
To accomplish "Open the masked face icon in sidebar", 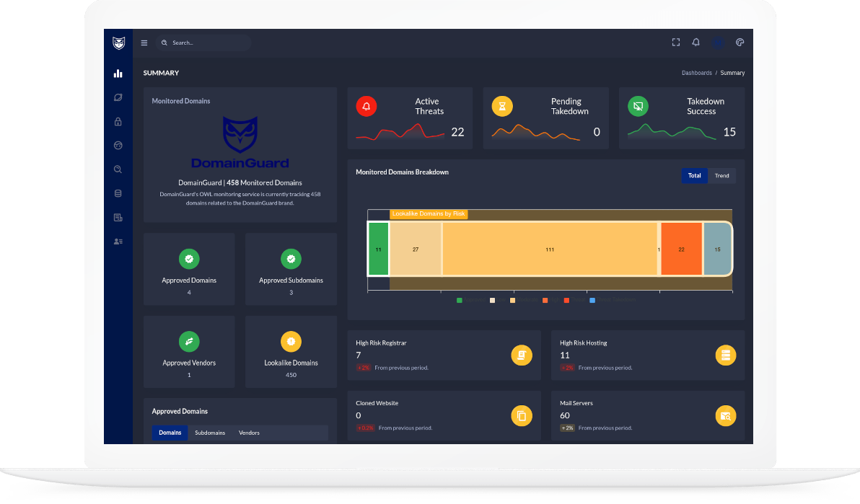I will coord(118,146).
